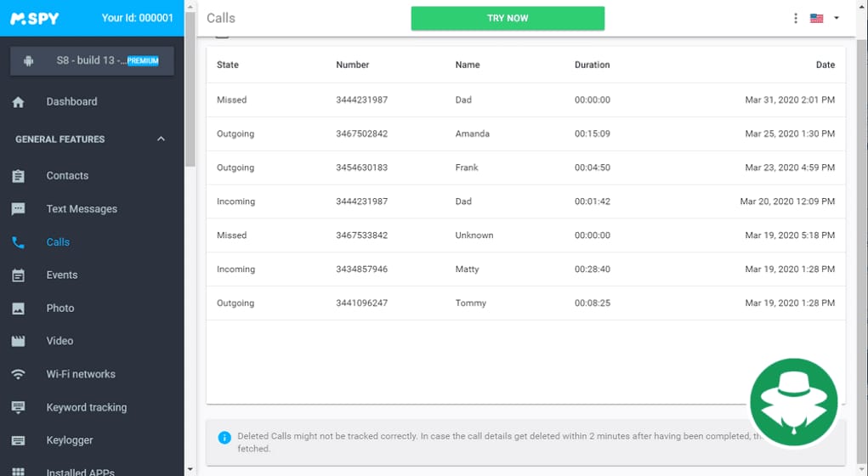Click the mSpy logo
Image resolution: width=868 pixels, height=476 pixels.
[x=35, y=18]
